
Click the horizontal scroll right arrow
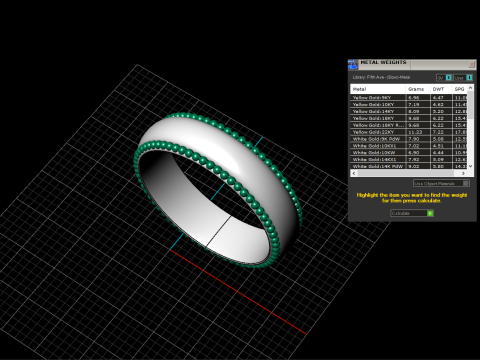[463, 173]
